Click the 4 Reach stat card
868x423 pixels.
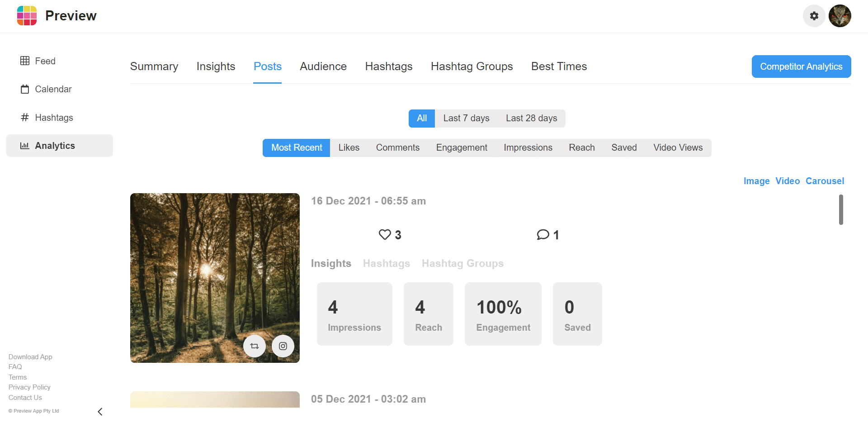pyautogui.click(x=429, y=314)
